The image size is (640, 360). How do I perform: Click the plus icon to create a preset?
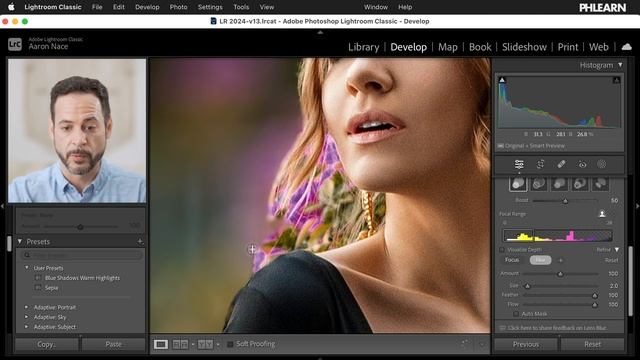point(140,242)
